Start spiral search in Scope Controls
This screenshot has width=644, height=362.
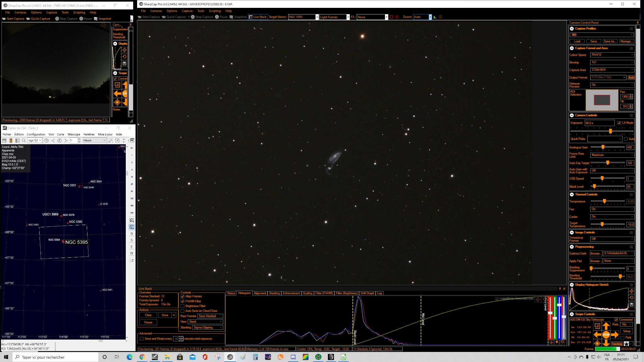pyautogui.click(x=597, y=326)
